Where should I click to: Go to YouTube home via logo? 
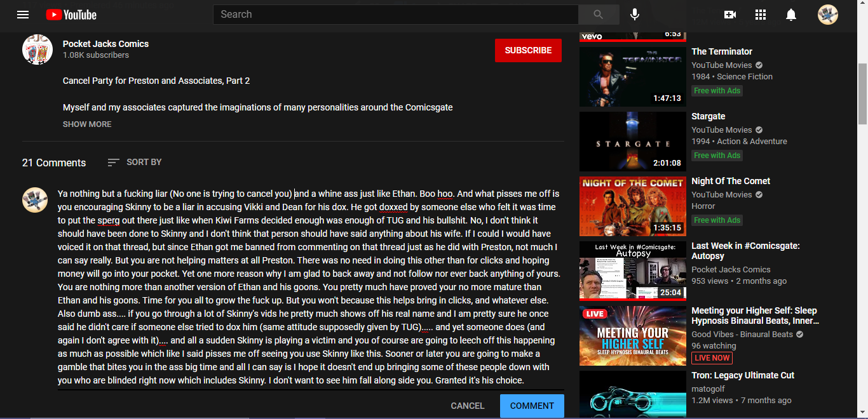71,15
